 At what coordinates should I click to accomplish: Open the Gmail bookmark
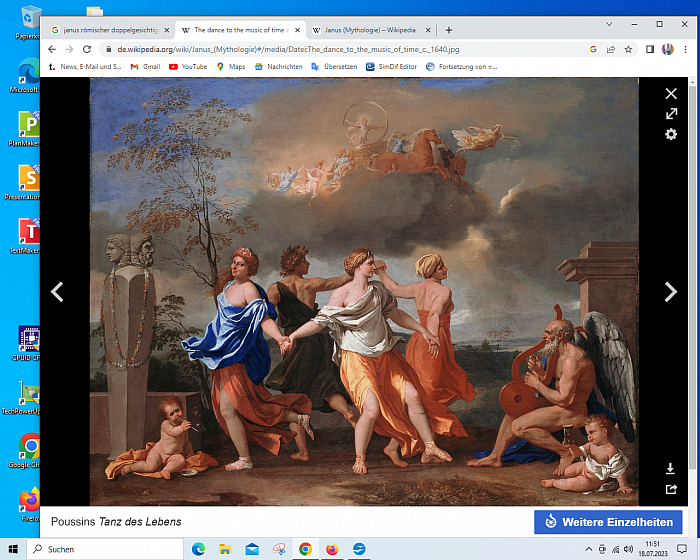tap(146, 67)
